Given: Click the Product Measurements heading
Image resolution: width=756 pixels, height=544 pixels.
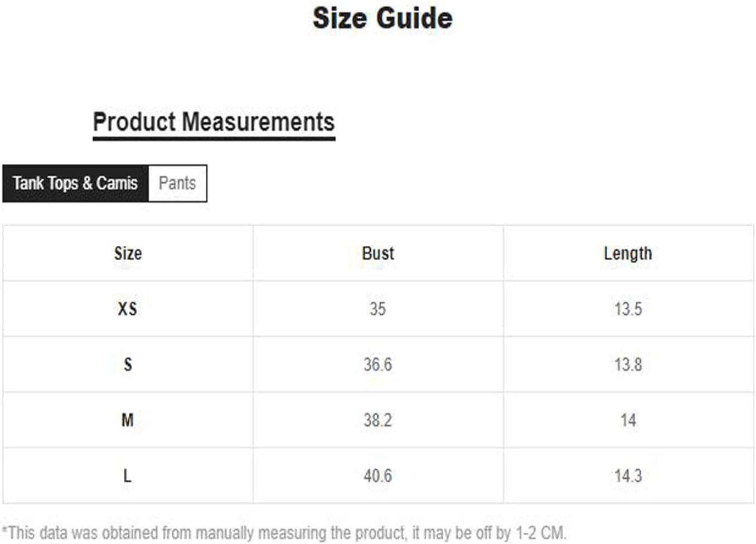Looking at the screenshot, I should pyautogui.click(x=214, y=122).
